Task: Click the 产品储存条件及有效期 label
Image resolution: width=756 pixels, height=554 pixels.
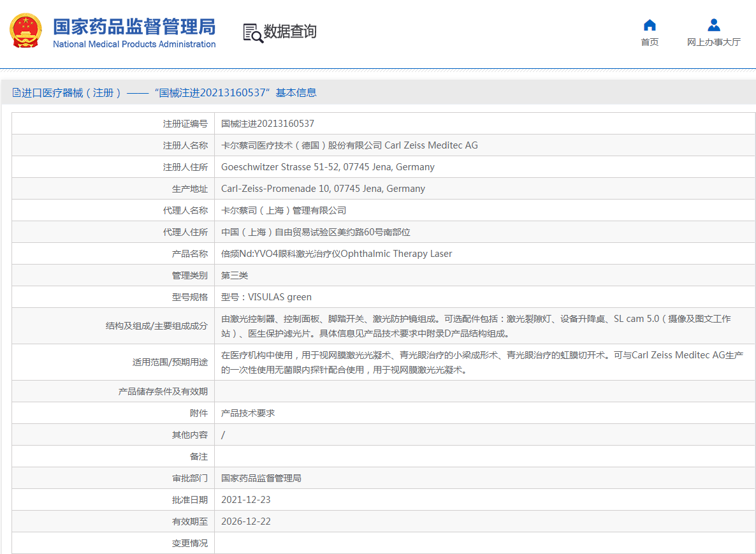Action: coord(163,391)
